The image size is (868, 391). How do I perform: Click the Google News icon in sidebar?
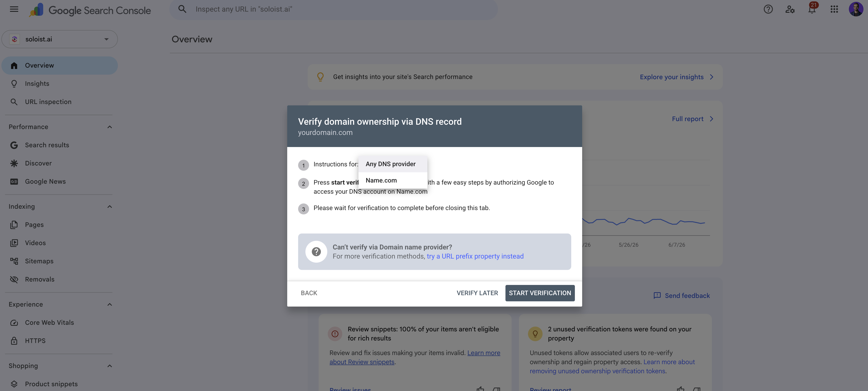(14, 181)
